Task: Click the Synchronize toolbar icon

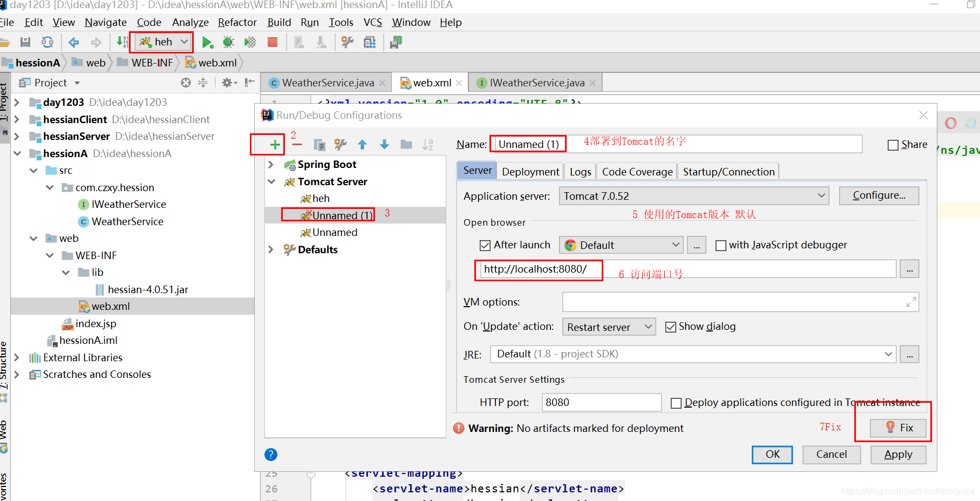Action: point(47,42)
